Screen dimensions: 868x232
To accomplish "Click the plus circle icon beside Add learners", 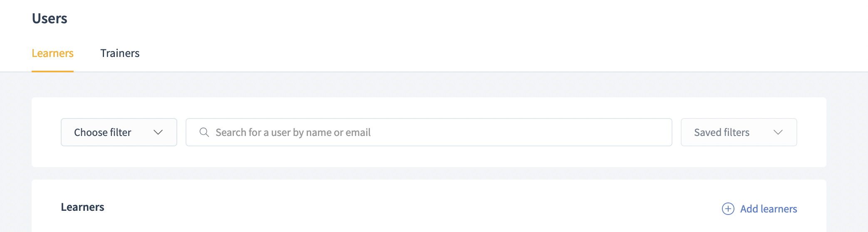I will click(x=728, y=209).
